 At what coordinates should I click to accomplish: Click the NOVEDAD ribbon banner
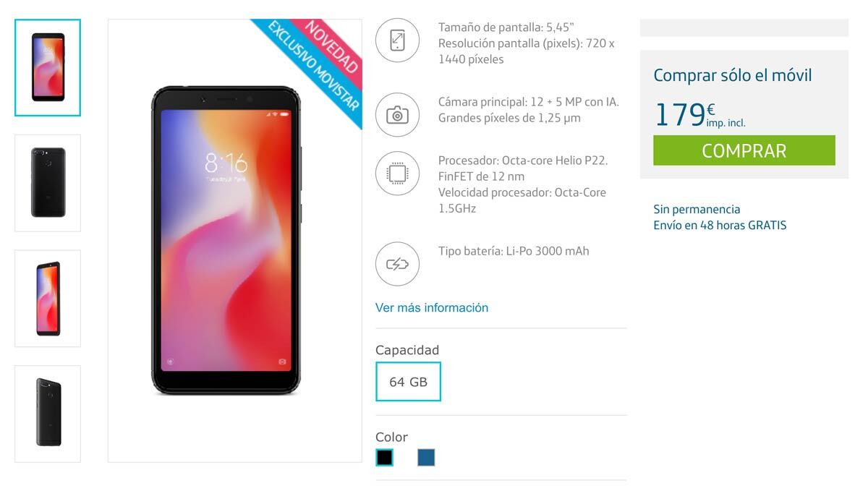[333, 45]
